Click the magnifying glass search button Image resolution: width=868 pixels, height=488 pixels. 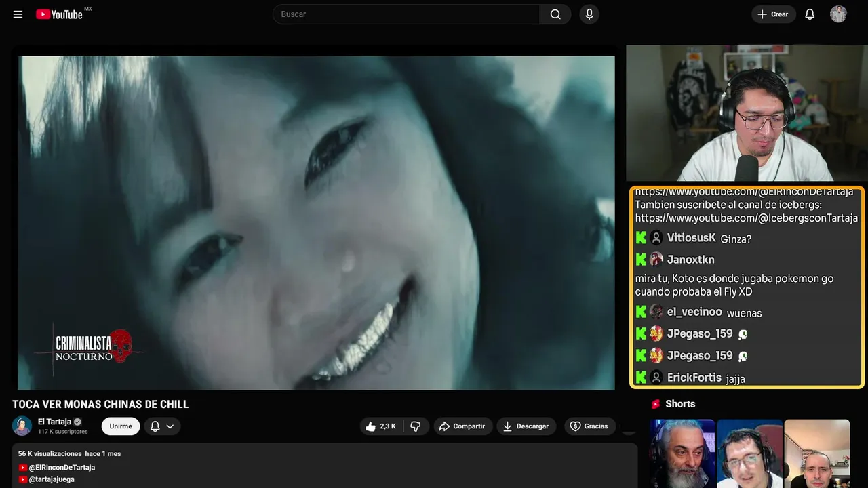555,14
